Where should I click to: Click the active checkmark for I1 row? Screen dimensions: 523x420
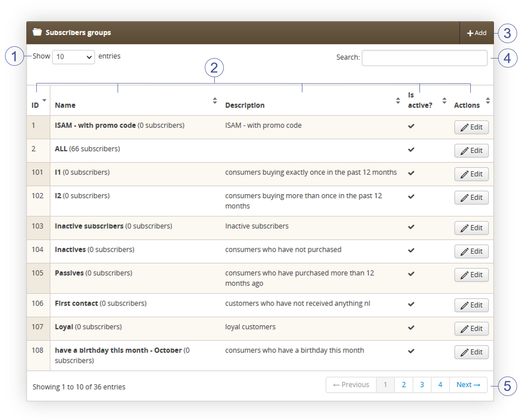coord(411,173)
